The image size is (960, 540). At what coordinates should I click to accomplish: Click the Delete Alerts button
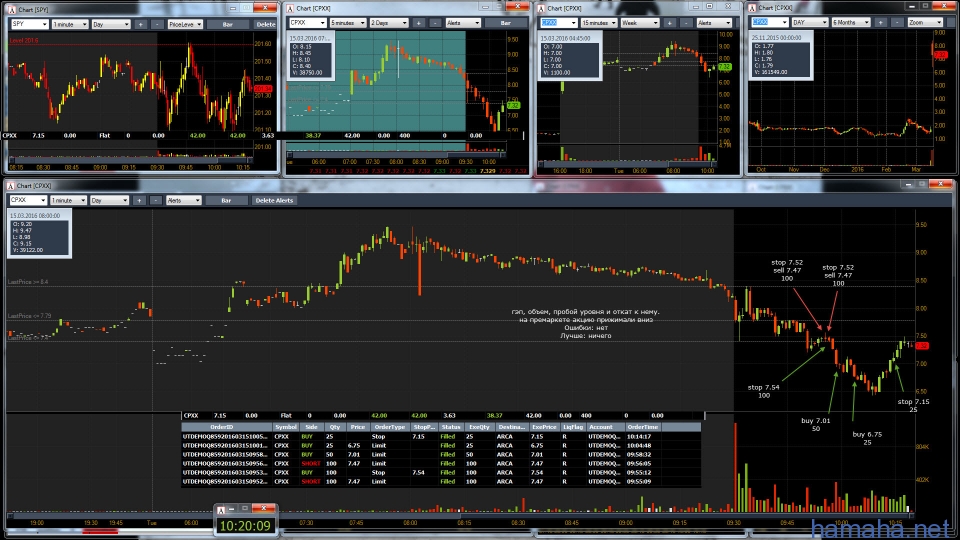tap(274, 200)
